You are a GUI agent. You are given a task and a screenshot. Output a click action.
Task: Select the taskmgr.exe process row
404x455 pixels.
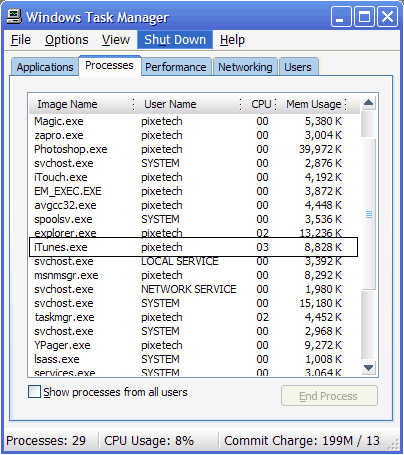pos(193,317)
